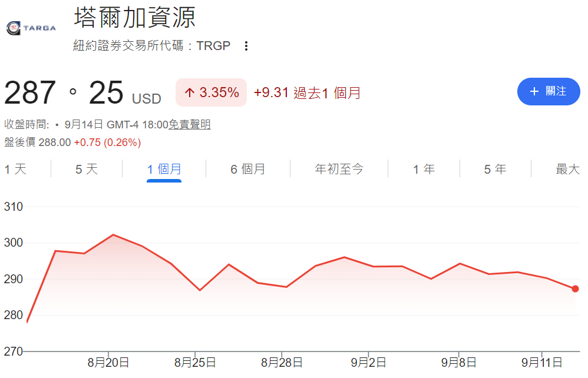Select the 5 天 time range tab
588x378 pixels.
87,170
